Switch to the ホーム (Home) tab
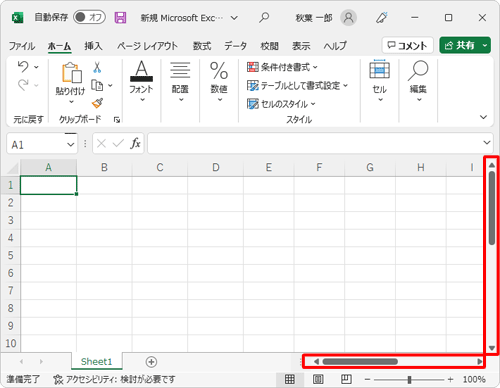The height and width of the screenshot is (388, 500). [59, 46]
